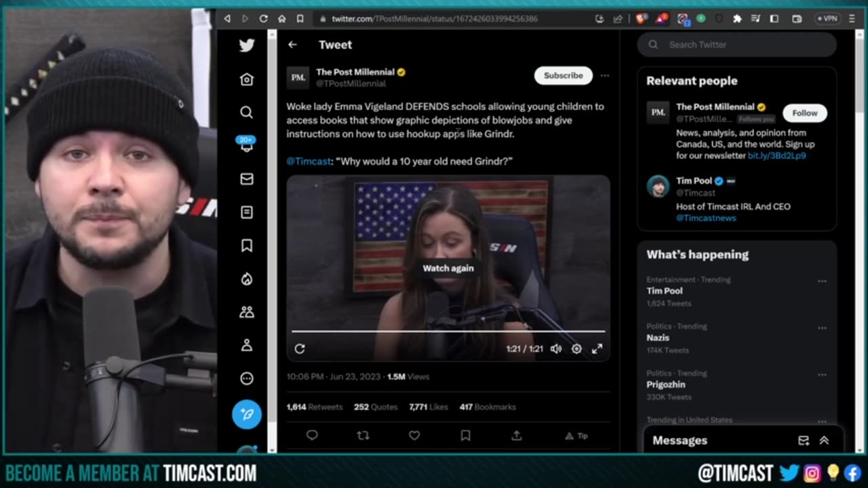Screen dimensions: 868x488
Task: Retweet using the retweet icon
Action: [363, 436]
